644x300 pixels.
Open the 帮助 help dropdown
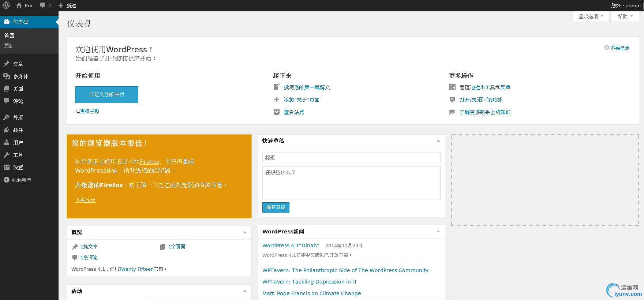[625, 16]
